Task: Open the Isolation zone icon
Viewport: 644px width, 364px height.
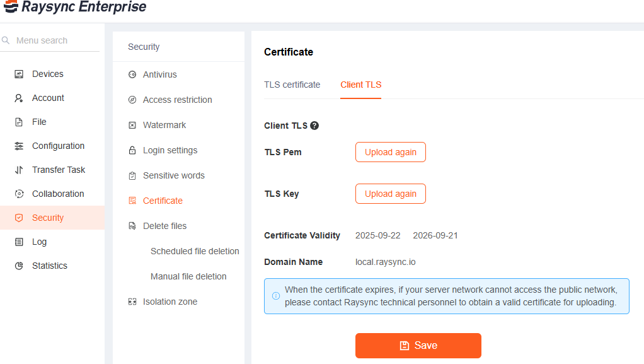Action: (132, 302)
